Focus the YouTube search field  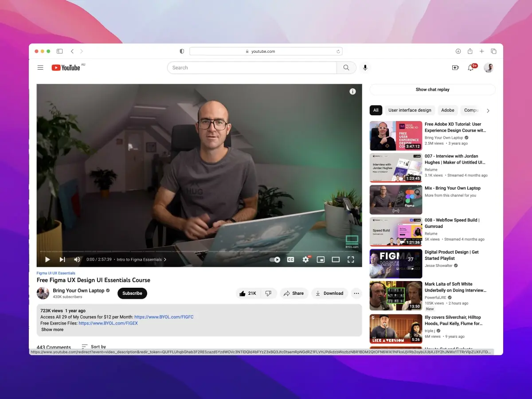point(252,68)
